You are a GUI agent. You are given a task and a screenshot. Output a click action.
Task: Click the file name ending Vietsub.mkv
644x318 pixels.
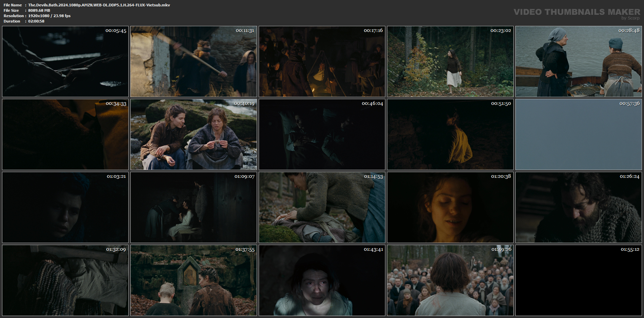click(99, 5)
